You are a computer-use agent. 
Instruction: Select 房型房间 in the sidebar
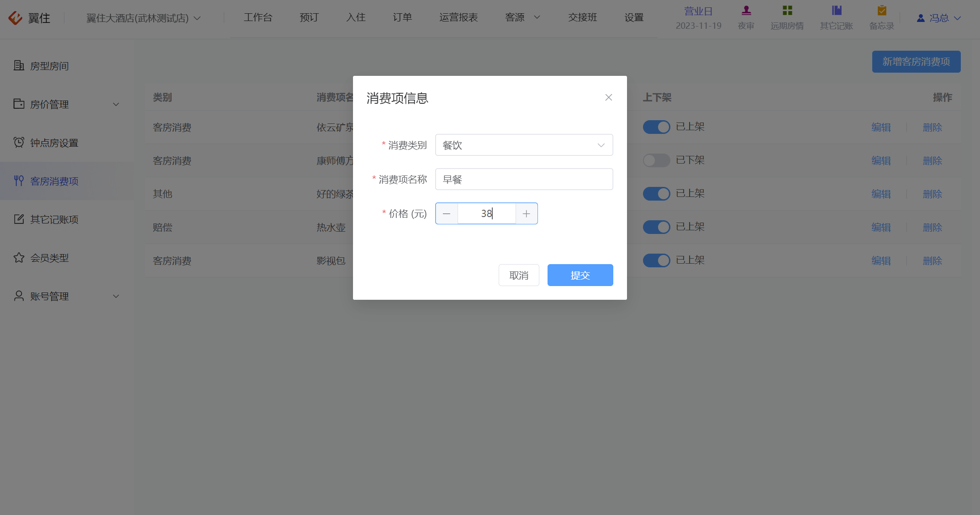coord(67,66)
